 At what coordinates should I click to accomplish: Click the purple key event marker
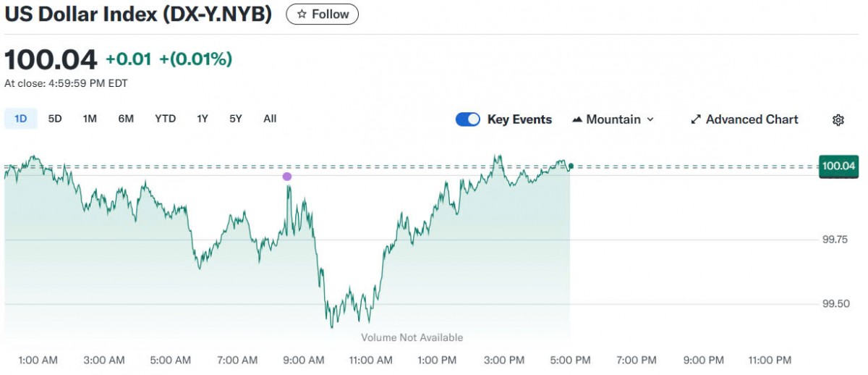tap(287, 176)
